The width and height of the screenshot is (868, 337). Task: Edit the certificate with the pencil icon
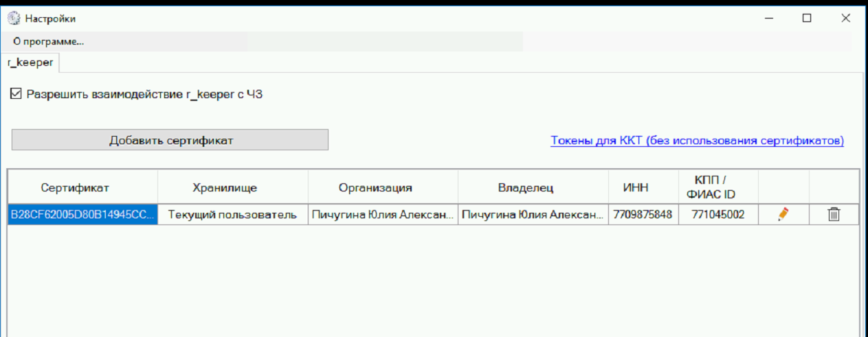point(783,215)
